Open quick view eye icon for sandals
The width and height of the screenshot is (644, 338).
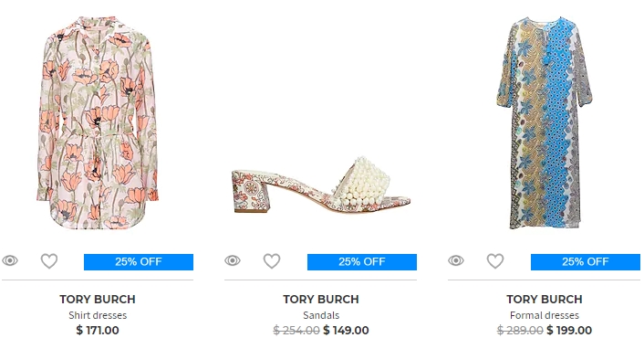[233, 260]
